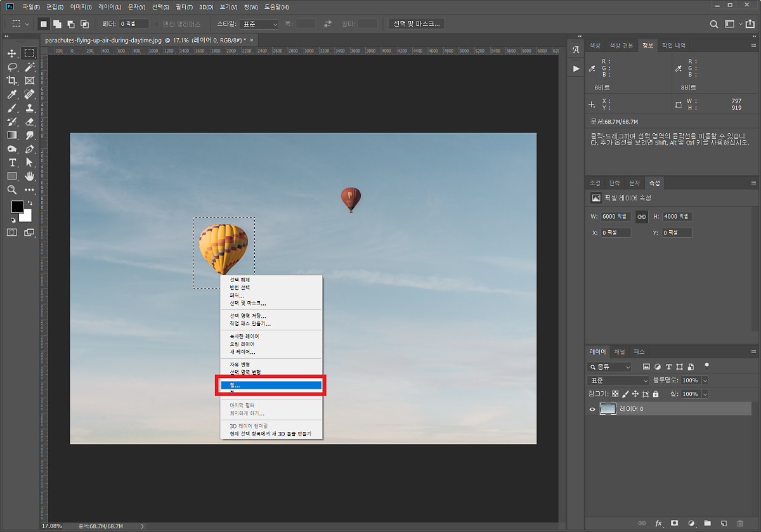Click the Zoom tool magnifier

click(x=12, y=190)
